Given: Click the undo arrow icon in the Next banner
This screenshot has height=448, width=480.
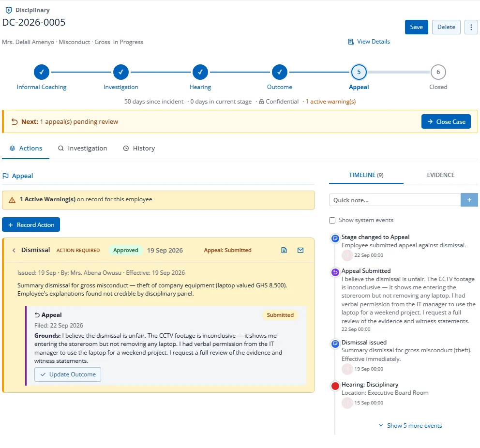Looking at the screenshot, I should [x=15, y=122].
